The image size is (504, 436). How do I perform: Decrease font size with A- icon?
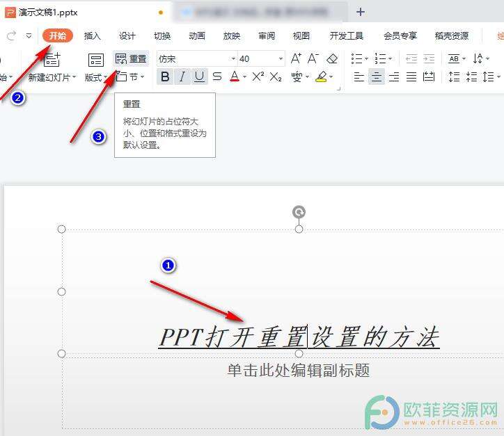(313, 58)
